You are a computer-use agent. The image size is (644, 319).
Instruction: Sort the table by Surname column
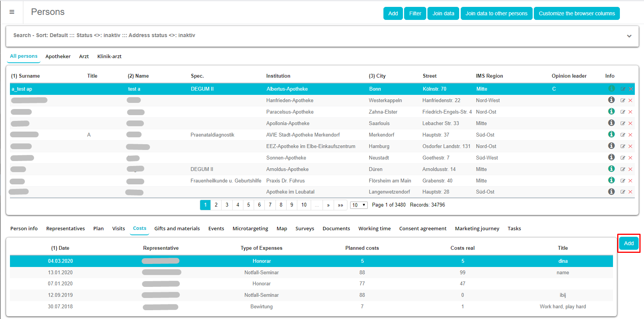[x=26, y=76]
